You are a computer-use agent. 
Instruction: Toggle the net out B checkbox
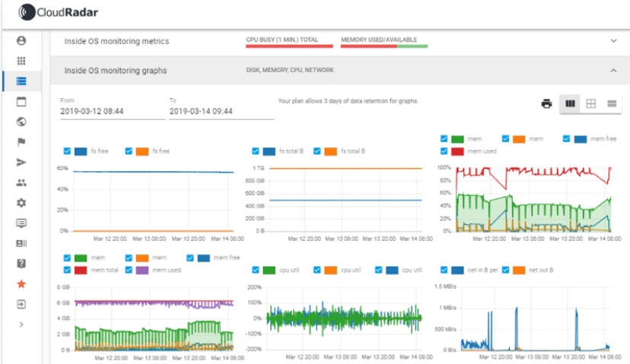click(x=505, y=270)
